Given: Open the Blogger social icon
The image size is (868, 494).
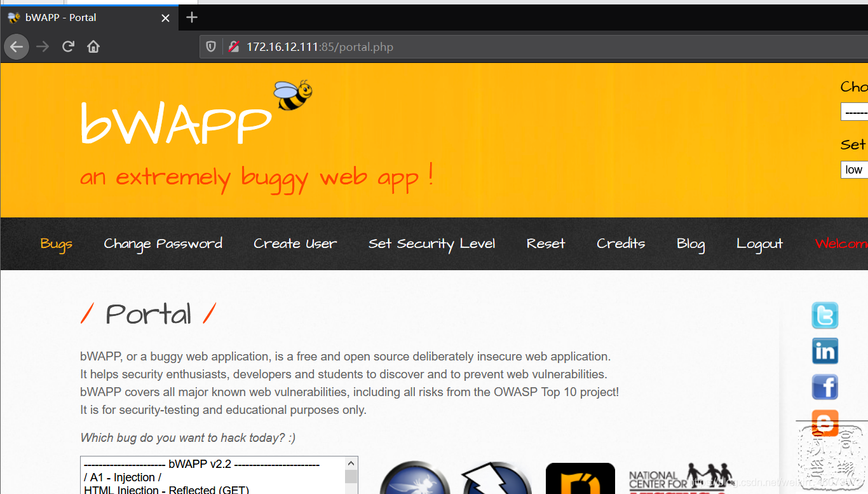Looking at the screenshot, I should coord(825,422).
